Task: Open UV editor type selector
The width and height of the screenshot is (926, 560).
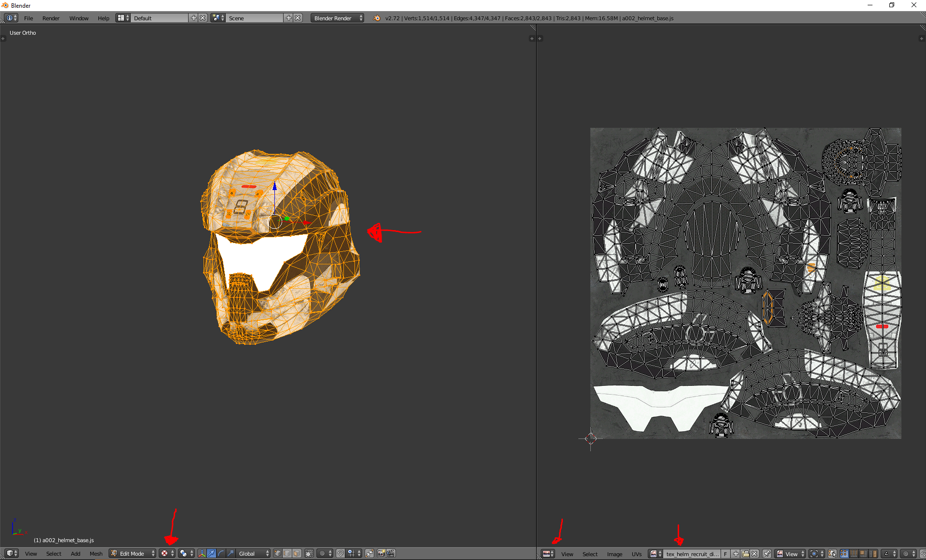Action: coord(548,554)
